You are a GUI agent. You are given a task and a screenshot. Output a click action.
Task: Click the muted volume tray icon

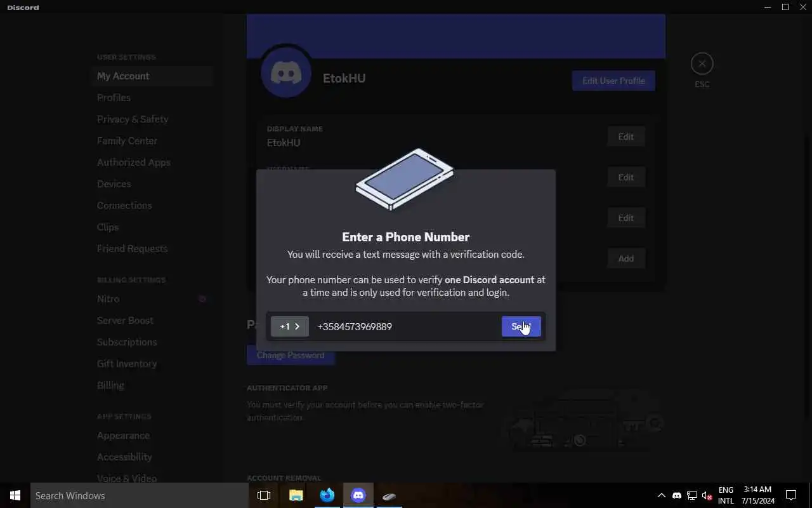pos(707,495)
